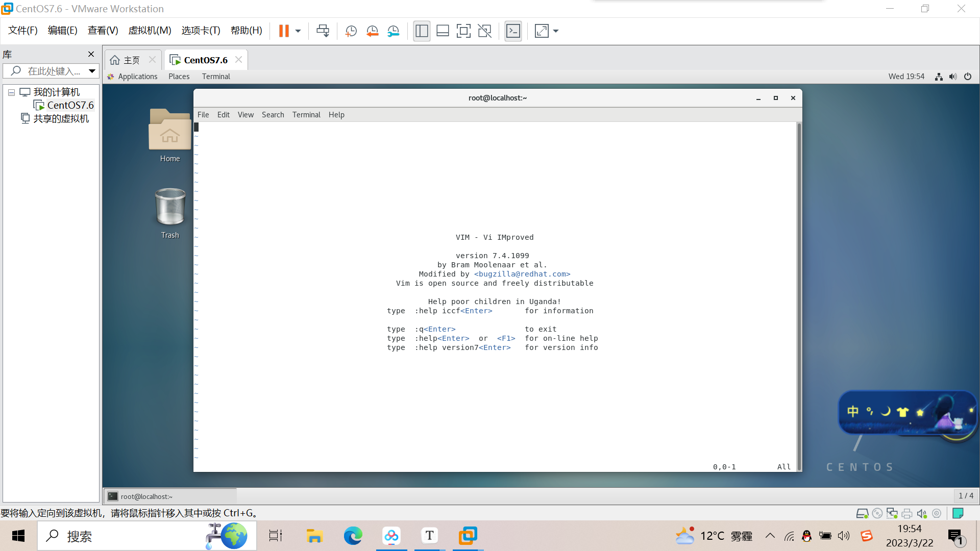Viewport: 980px width, 551px height.
Task: Click the take snapshot icon
Action: 351,31
